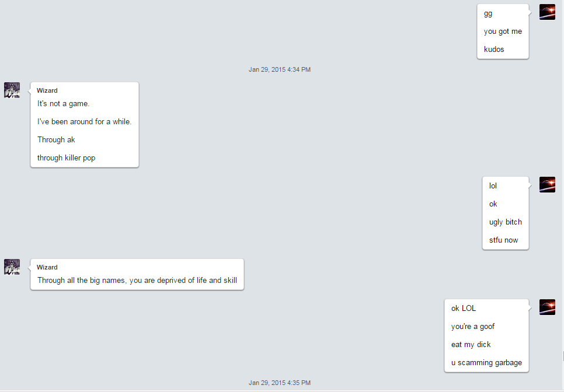Open the avatar beside the "ok LOL" bubble

point(547,307)
